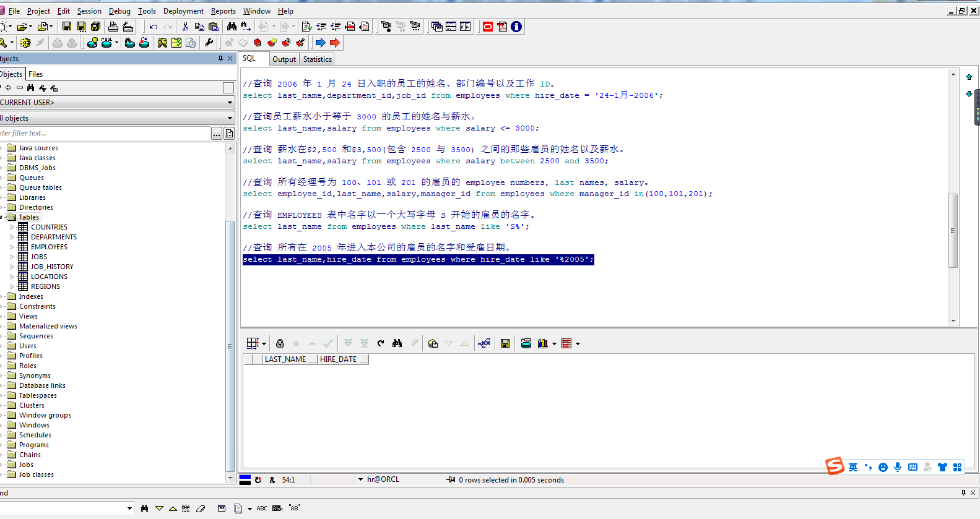Open the red table export dropdown arrow
The height and width of the screenshot is (519, 980).
tap(578, 344)
